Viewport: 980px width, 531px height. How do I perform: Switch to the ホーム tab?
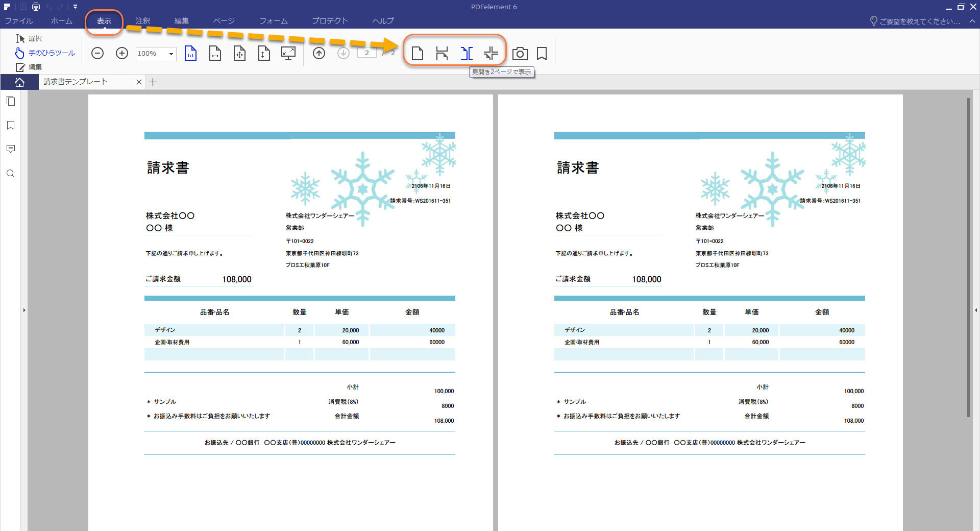pos(61,21)
